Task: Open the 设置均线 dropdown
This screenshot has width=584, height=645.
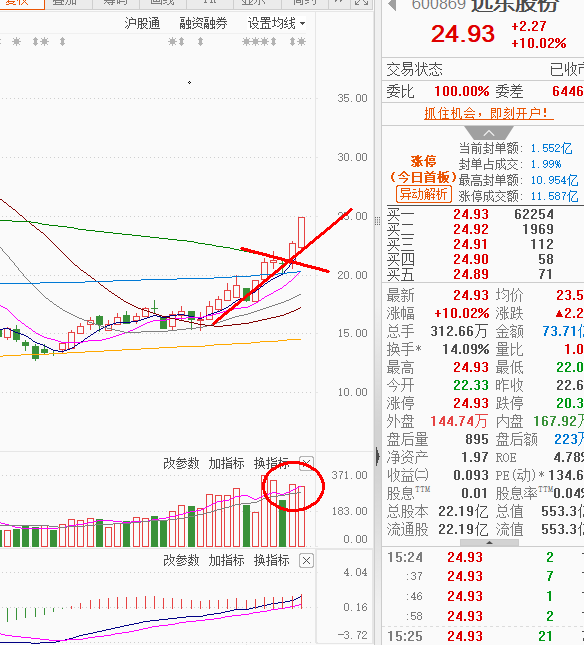Action: (276, 23)
